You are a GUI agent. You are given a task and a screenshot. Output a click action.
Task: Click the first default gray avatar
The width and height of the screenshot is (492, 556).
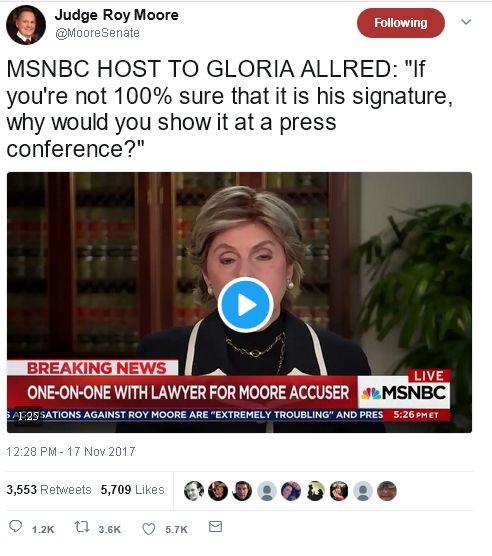pyautogui.click(x=266, y=491)
